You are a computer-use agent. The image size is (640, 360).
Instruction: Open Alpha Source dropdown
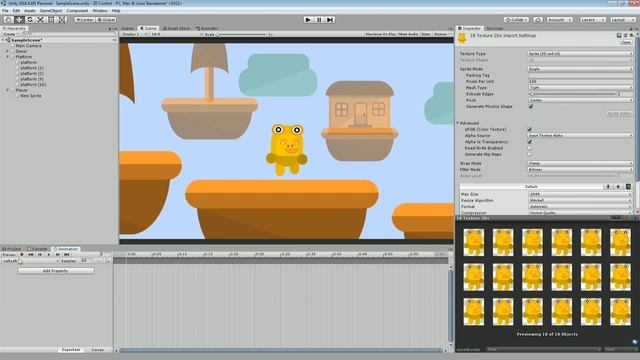580,136
